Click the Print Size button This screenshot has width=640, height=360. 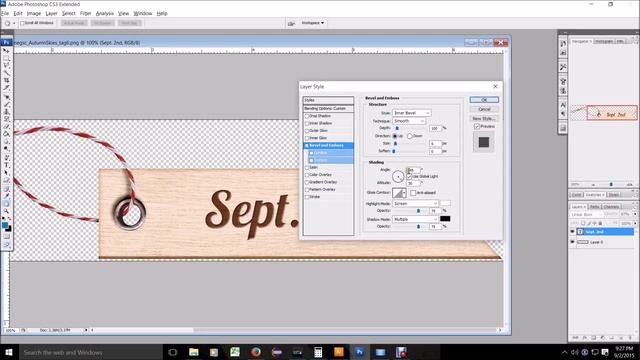tap(129, 23)
